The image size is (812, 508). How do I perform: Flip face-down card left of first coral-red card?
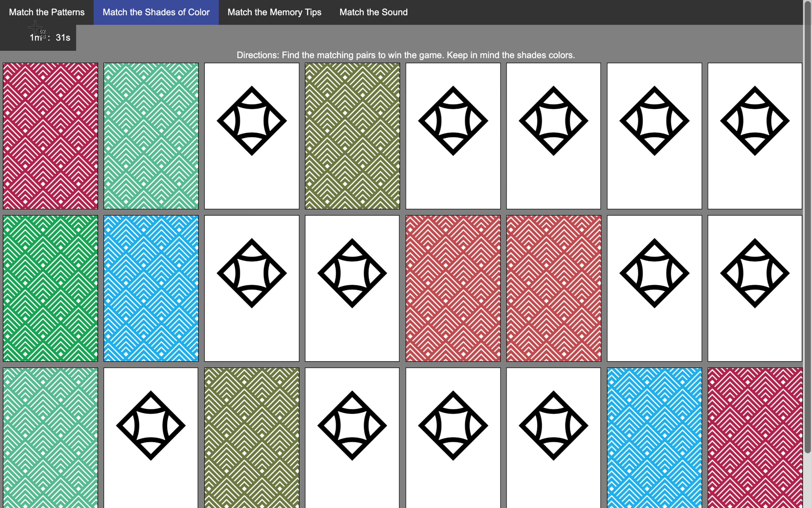pos(352,288)
